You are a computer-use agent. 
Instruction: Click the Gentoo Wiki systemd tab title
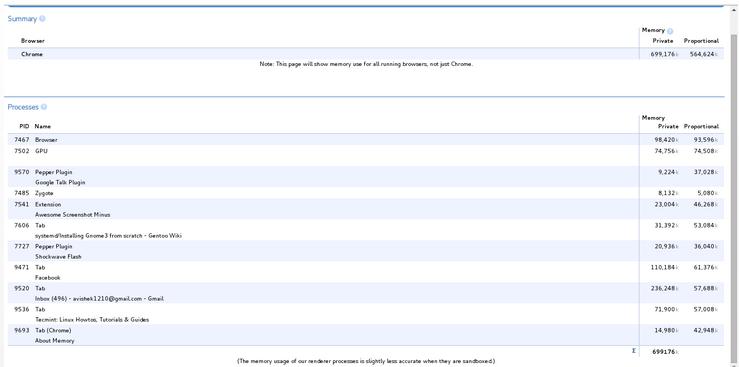pos(108,236)
